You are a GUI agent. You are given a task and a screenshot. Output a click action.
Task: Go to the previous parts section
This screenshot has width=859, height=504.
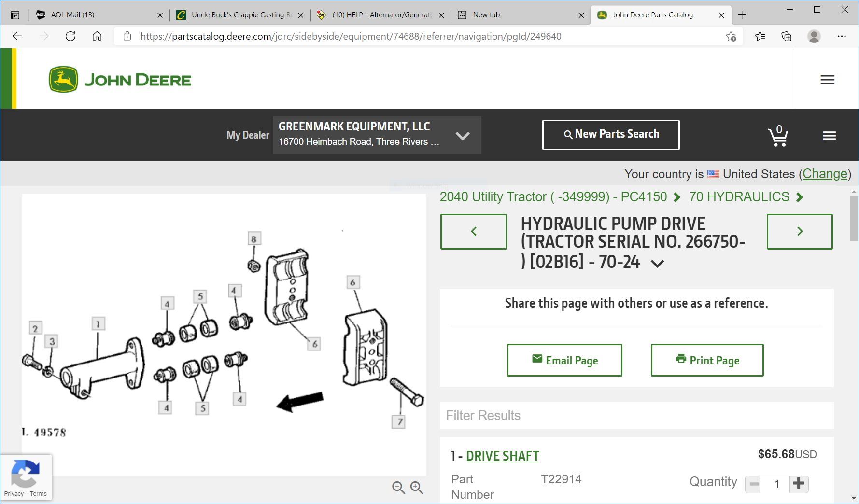(473, 232)
